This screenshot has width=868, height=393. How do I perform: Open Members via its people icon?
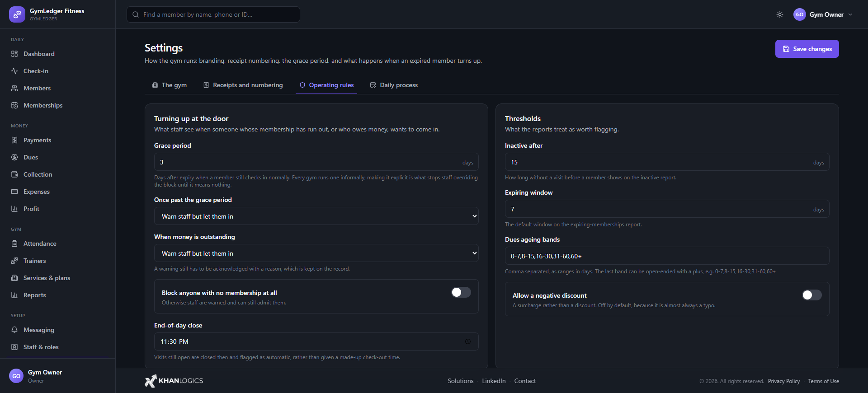(x=14, y=88)
